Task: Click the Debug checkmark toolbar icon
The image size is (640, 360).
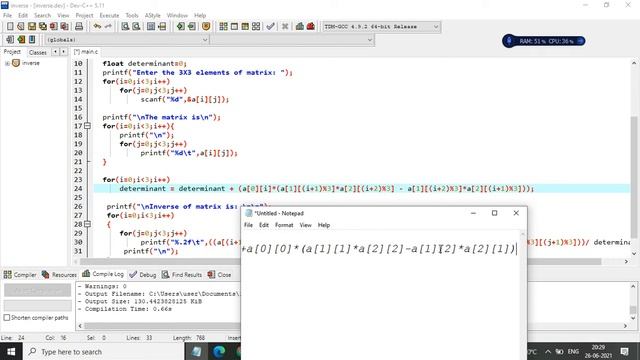Action: pos(270,27)
